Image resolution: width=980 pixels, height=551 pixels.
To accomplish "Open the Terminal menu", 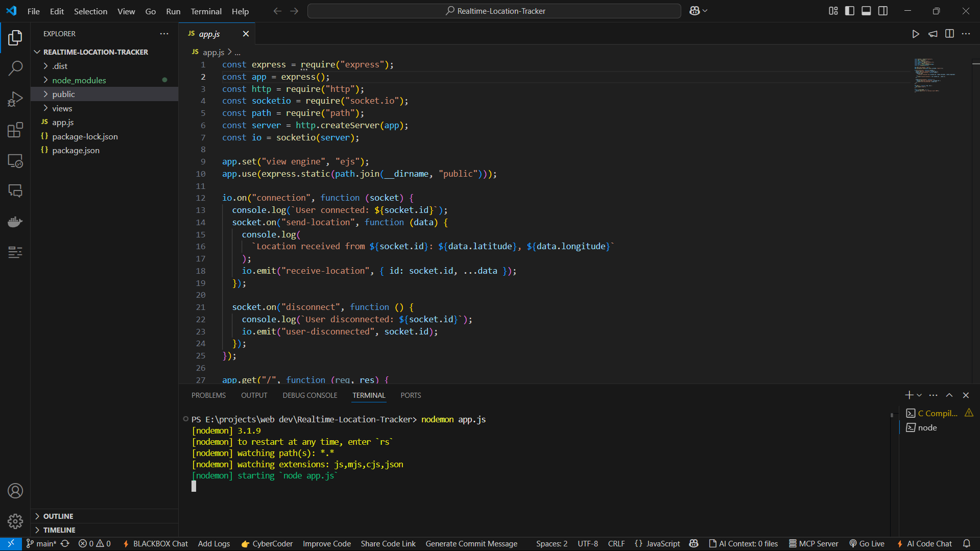I will click(x=206, y=11).
